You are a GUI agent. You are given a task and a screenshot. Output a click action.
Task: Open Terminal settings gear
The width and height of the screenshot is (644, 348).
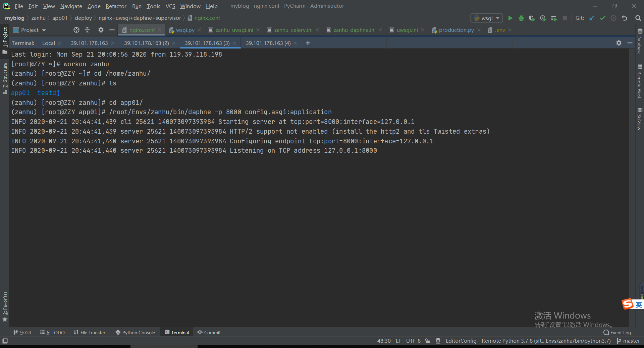619,43
